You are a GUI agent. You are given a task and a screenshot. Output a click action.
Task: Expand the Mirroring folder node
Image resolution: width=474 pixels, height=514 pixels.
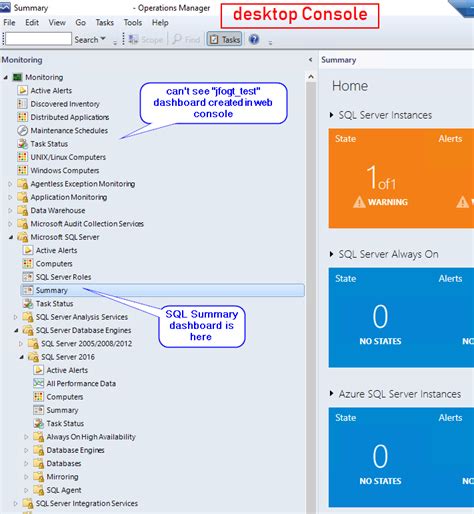tap(26, 477)
